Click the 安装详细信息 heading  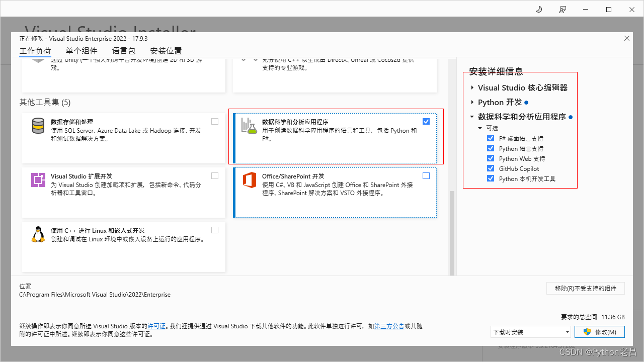[x=496, y=72]
